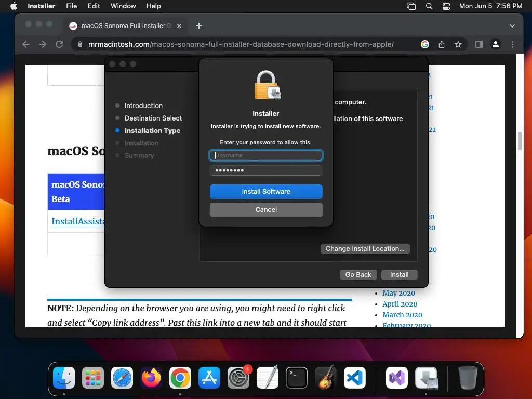
Task: Click the Introduction step in Installer sidebar
Action: click(x=143, y=105)
